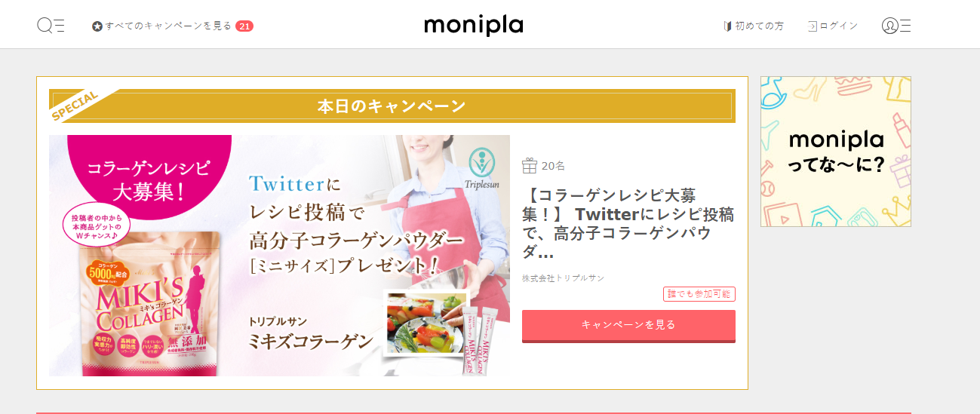This screenshot has width=980, height=414.
Task: Click the red 21 campaign count badge
Action: [244, 26]
